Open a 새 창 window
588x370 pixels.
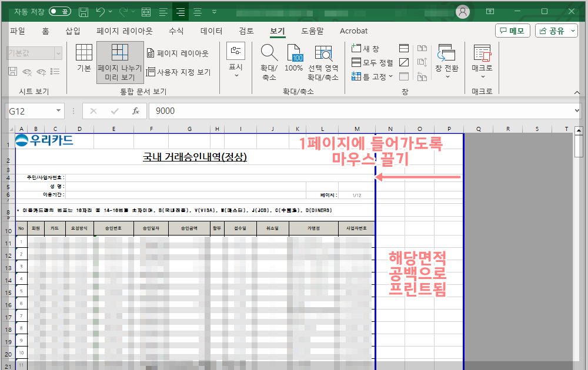[x=367, y=49]
